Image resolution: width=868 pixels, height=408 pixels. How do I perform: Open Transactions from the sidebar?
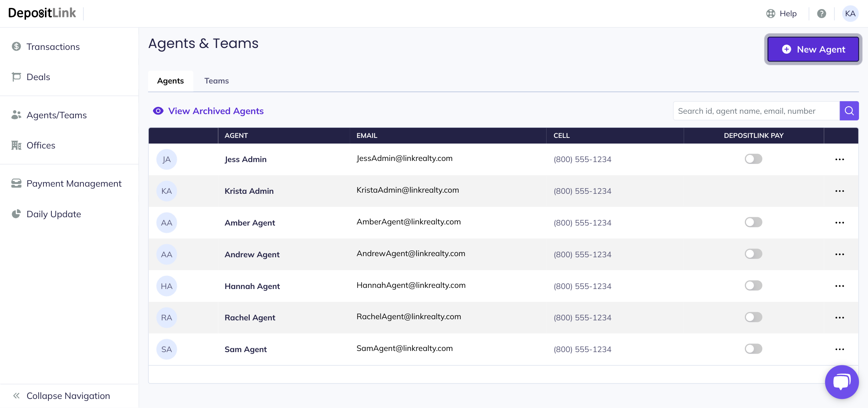coord(53,47)
